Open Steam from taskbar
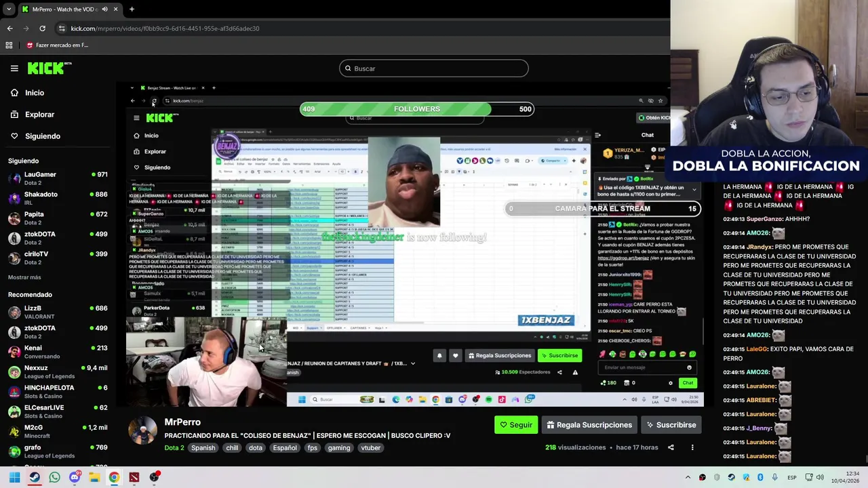This screenshot has width=868, height=488. (x=35, y=477)
